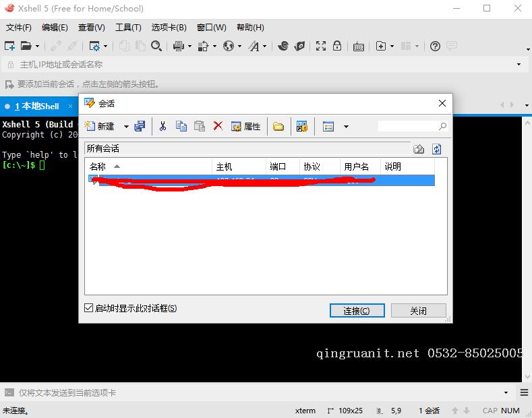This screenshot has width=532, height=418.
Task: Expand the address bar dropdown arrow
Action: point(519,65)
